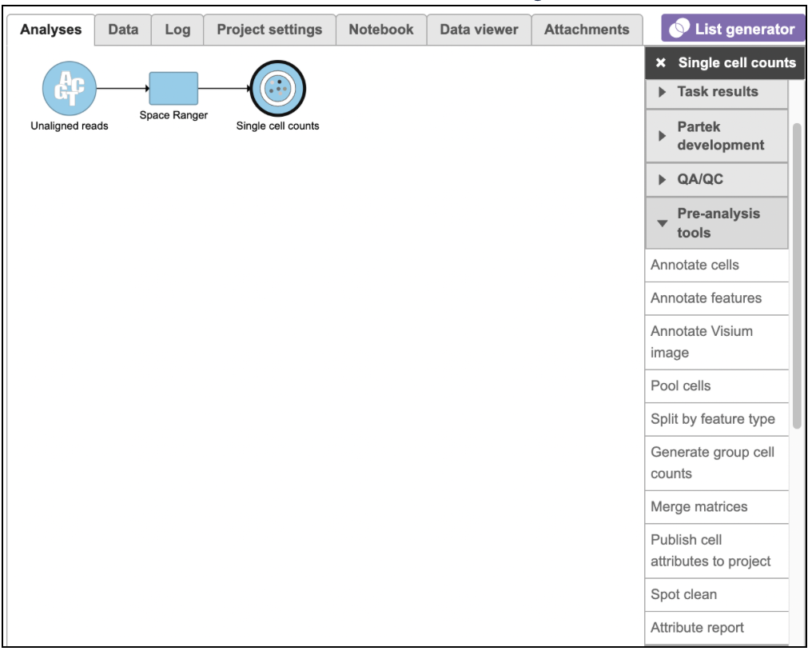Expand the Partek development section
The image size is (812, 651).
(717, 136)
